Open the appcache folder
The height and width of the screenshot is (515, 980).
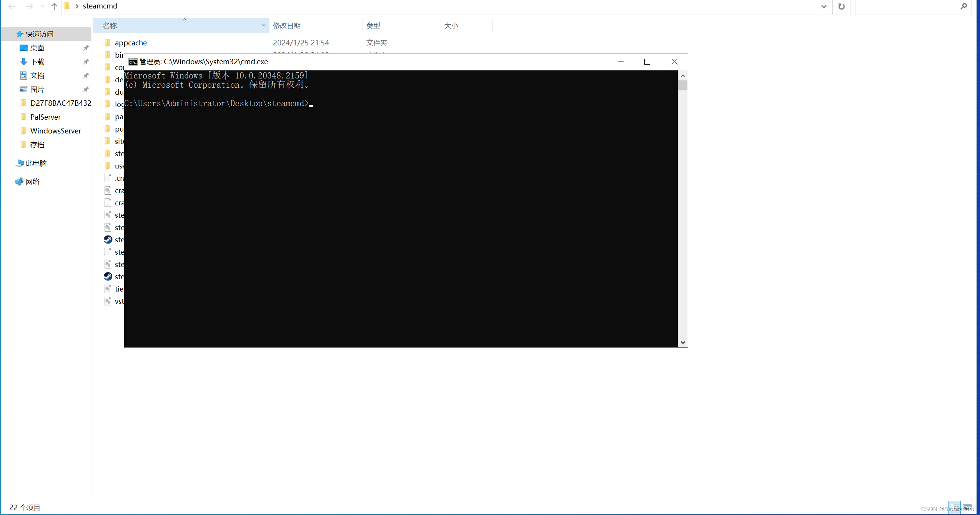point(131,43)
